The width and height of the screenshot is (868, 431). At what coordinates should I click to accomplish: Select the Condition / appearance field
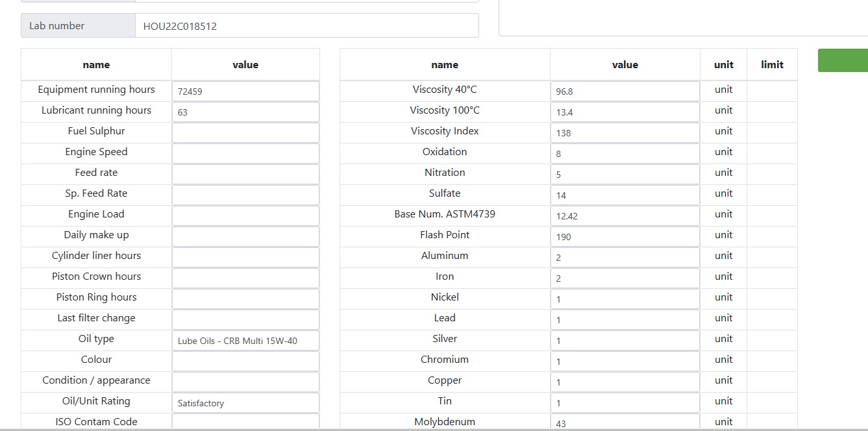click(x=245, y=382)
